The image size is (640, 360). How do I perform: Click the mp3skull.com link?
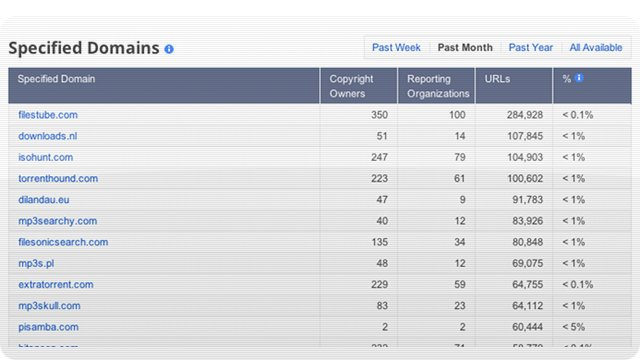49,306
